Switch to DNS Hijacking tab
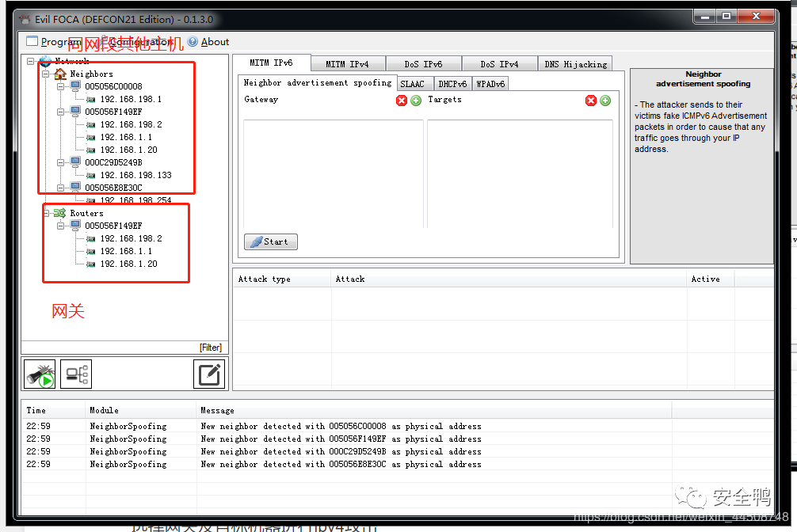 point(575,64)
